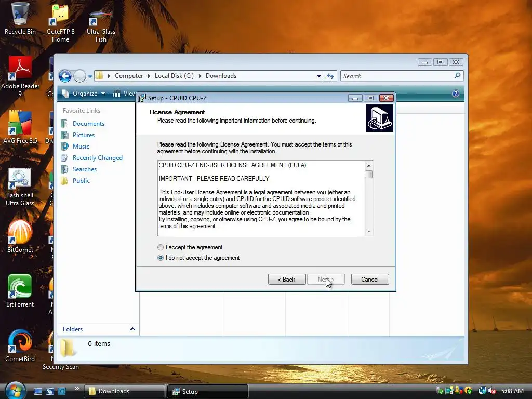Open the Views menu in Explorer toolbar
Viewport: 532px width, 399px height.
[x=124, y=94]
